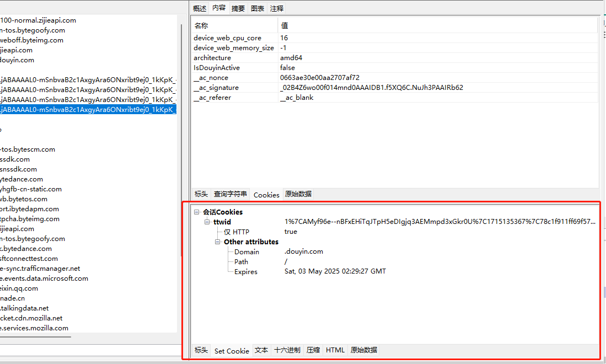Switch to the HTML tab
This screenshot has width=606, height=364.
[x=335, y=350]
